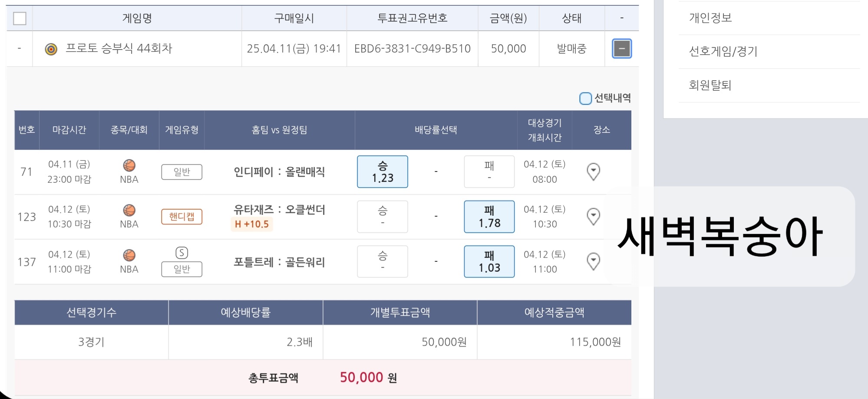Click the basketball icon in row 137
This screenshot has height=399, width=868.
[x=129, y=255]
